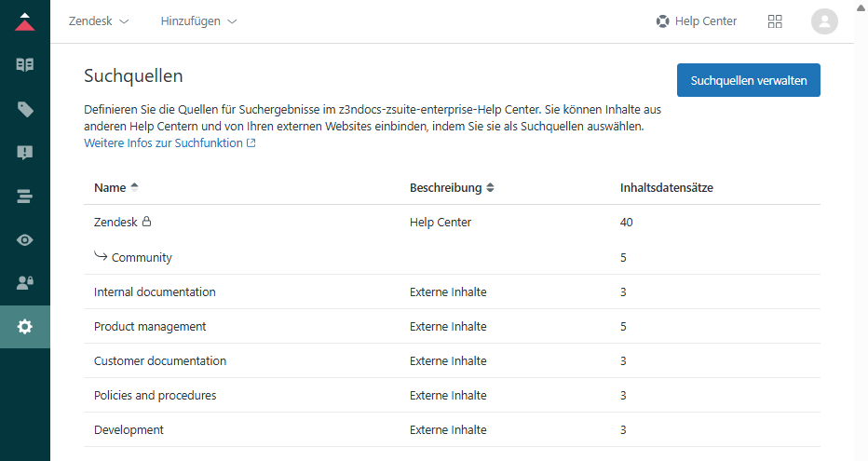
Task: Select the Internal documentation row
Action: [x=155, y=292]
